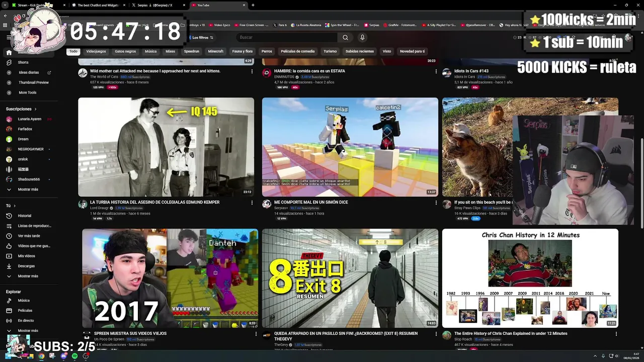The width and height of the screenshot is (644, 362).
Task: Switch to The best ChatBot tab
Action: coord(98,5)
